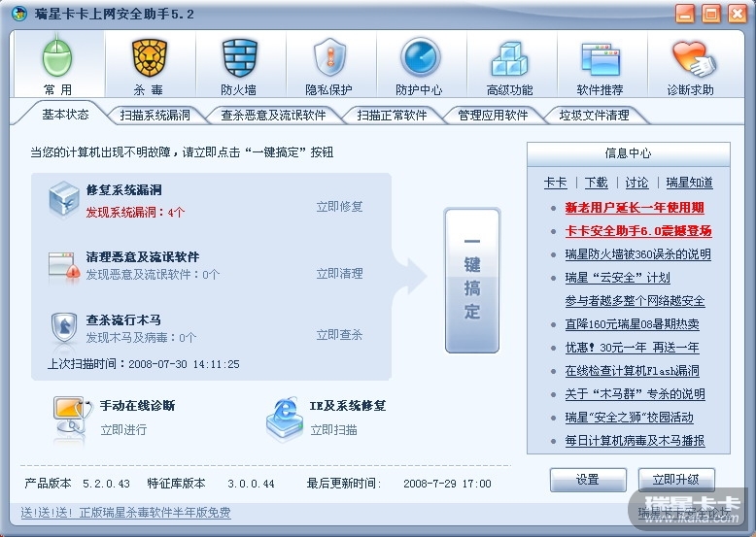This screenshot has height=537, width=756.
Task: Minimize the 瑞星卡卡 window
Action: pos(685,14)
